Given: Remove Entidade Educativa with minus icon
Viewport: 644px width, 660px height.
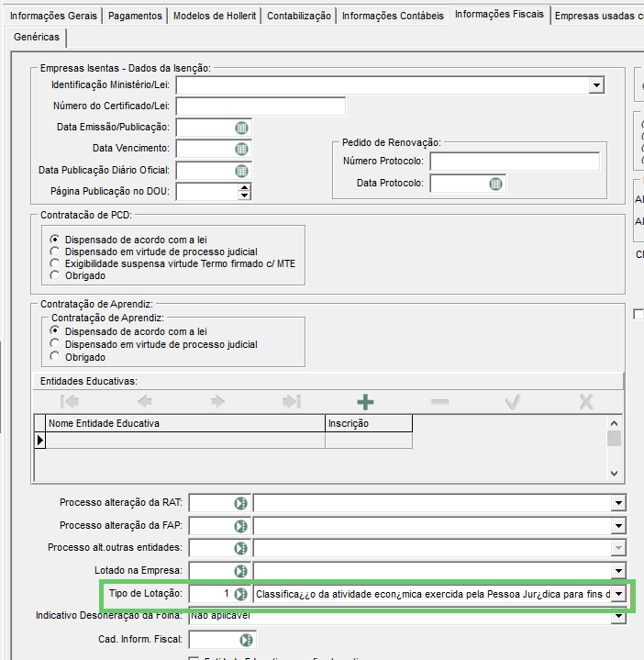Looking at the screenshot, I should tap(439, 402).
